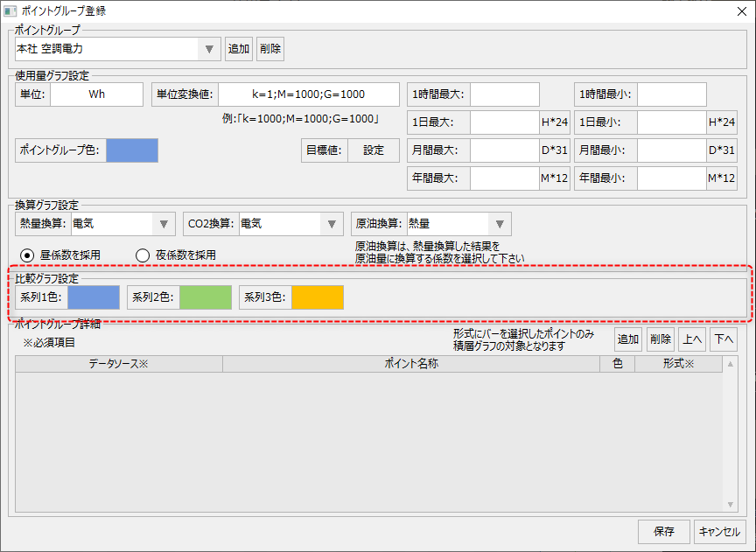Click the point group 削除 button
The width and height of the screenshot is (756, 552).
click(x=270, y=49)
